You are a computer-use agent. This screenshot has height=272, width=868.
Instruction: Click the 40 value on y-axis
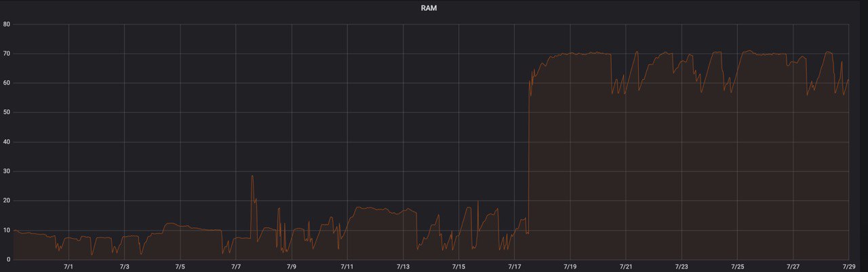(7, 142)
